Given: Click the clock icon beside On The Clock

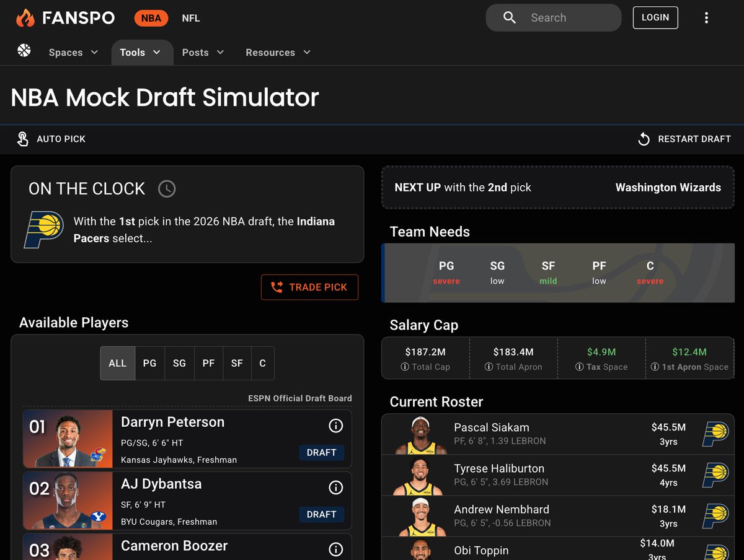Looking at the screenshot, I should point(166,188).
